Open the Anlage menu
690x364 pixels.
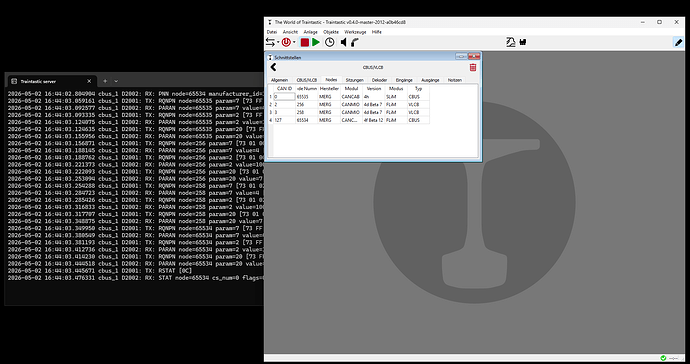point(310,32)
